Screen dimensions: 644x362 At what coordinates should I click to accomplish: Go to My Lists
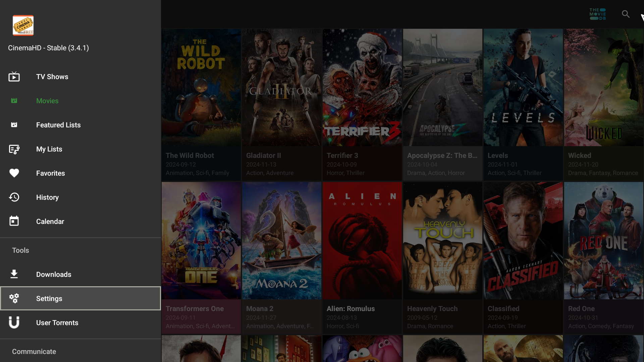(80, 149)
